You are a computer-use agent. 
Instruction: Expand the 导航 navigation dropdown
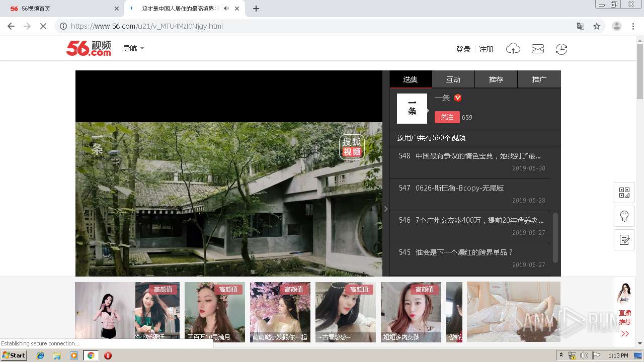coord(133,48)
